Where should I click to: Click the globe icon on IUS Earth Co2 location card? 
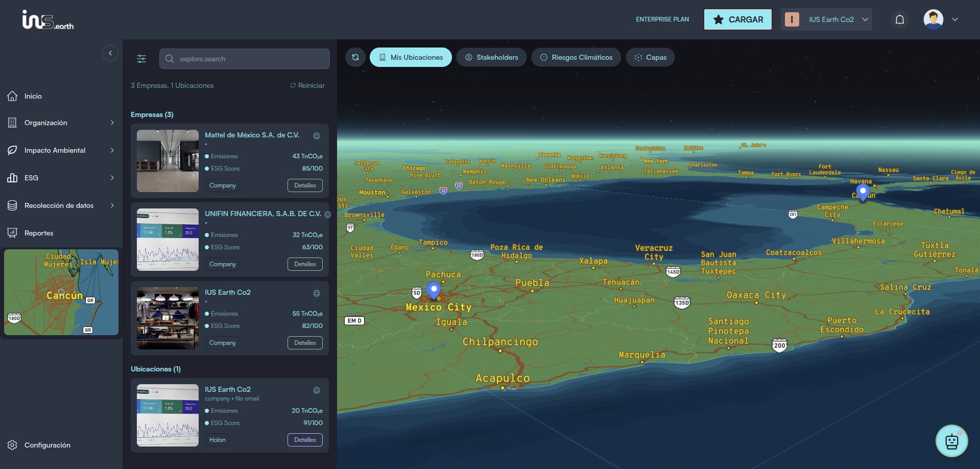317,390
